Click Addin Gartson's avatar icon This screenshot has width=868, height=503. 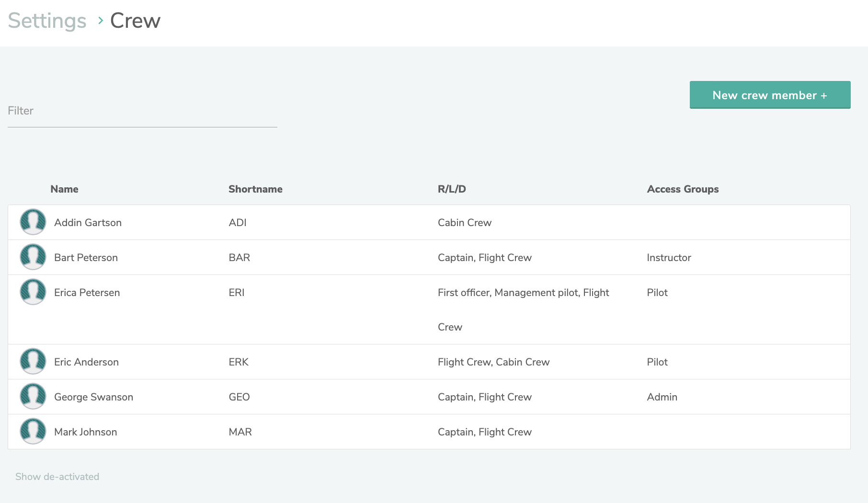point(33,222)
